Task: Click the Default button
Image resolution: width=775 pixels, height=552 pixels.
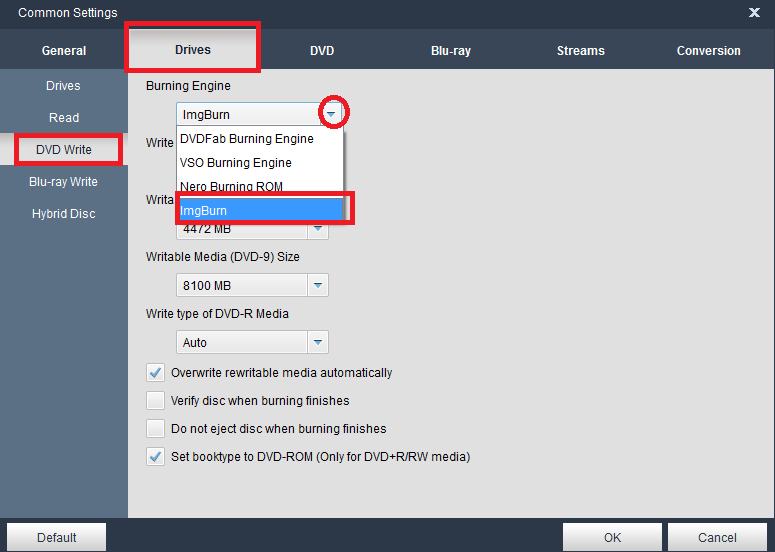Action: click(56, 537)
